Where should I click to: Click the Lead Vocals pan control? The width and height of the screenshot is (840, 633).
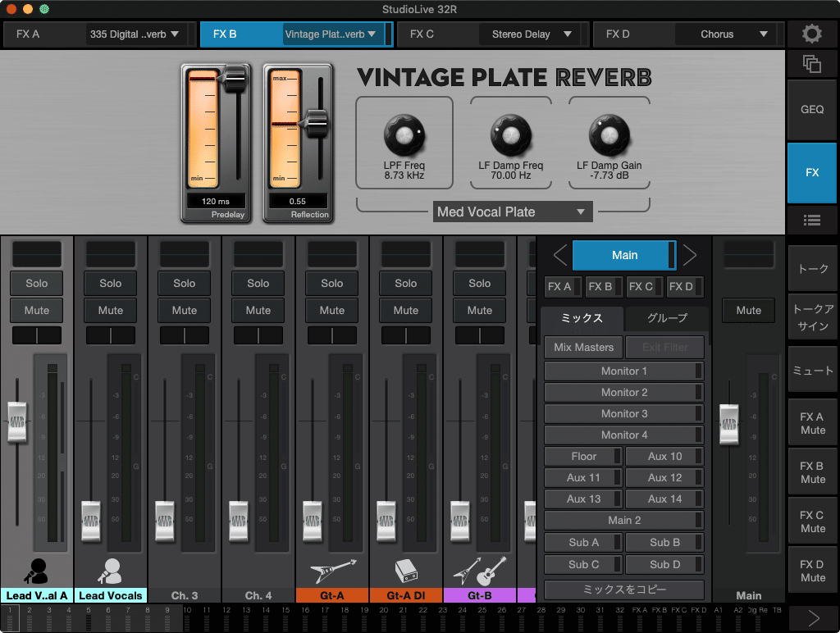[x=111, y=336]
